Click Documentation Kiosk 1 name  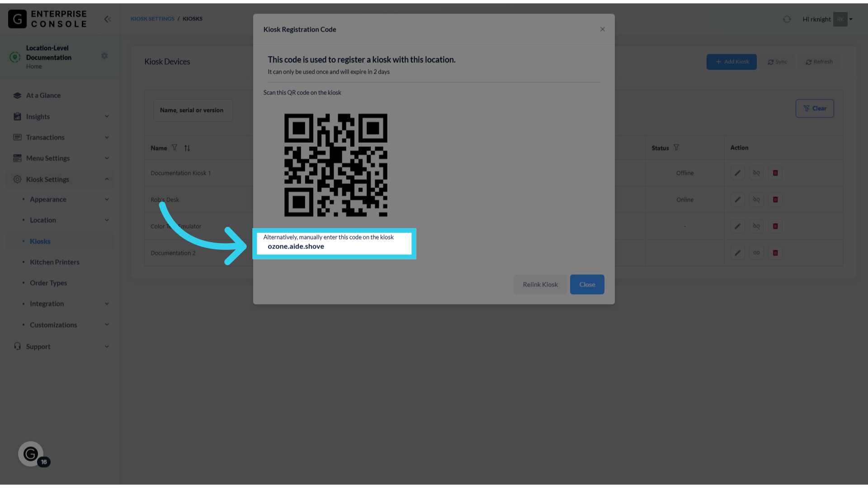180,173
